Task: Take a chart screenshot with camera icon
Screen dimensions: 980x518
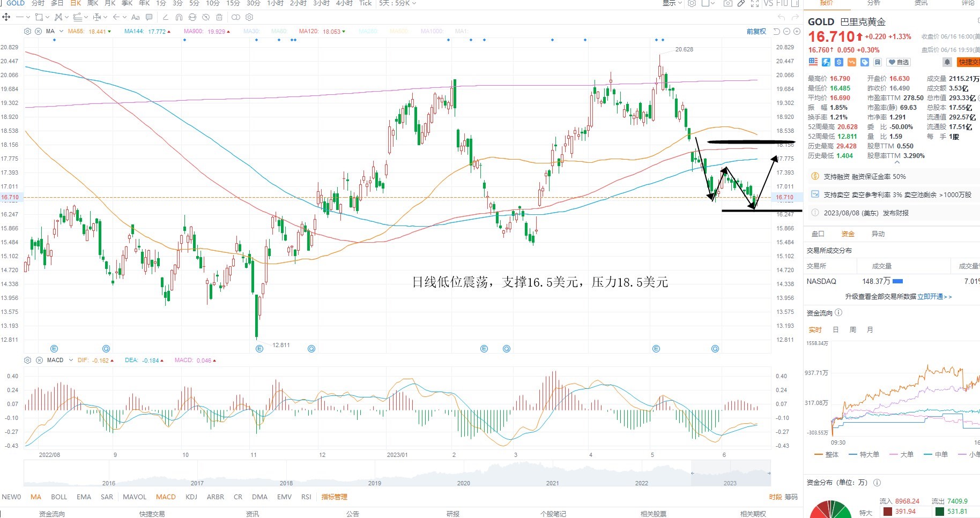Action: (x=727, y=3)
